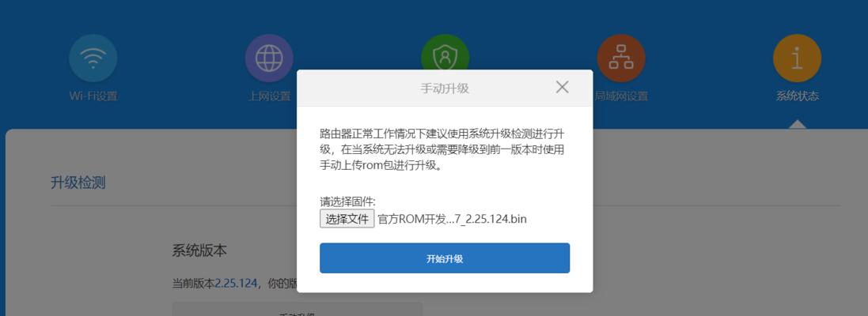Select the globe internet settings icon
Screen dimensions: 868x316
(269, 58)
